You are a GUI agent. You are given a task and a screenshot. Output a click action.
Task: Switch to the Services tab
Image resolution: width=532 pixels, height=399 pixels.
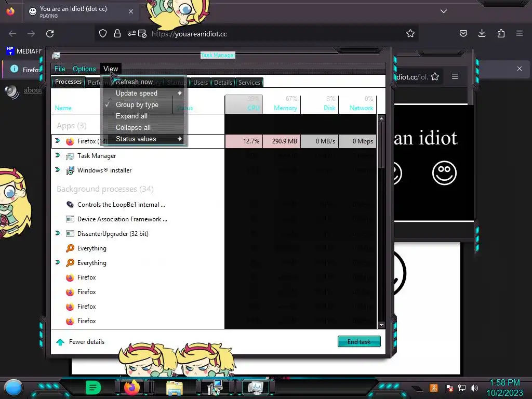point(249,83)
